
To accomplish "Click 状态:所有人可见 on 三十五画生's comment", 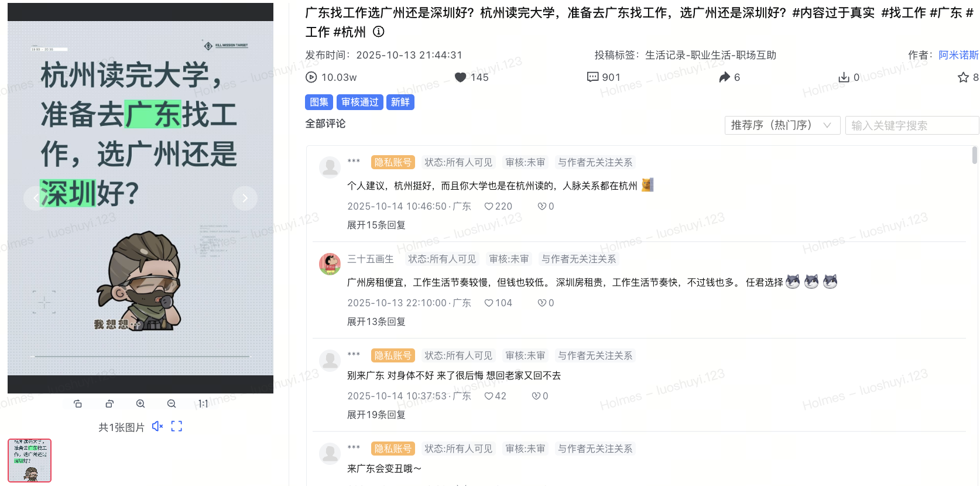I will (442, 259).
